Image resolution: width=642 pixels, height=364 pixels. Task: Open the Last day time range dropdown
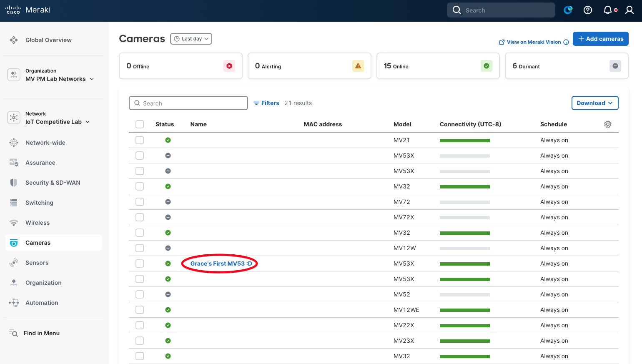pyautogui.click(x=191, y=39)
